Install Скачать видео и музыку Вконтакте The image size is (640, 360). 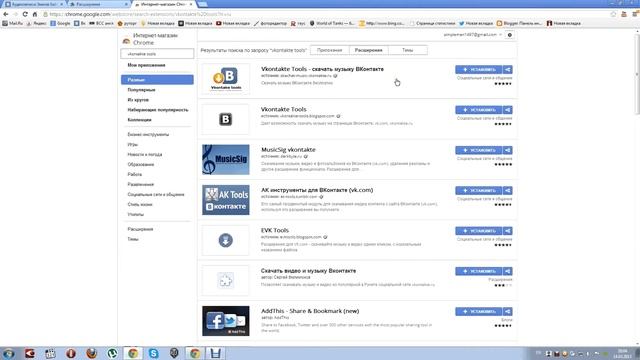(x=479, y=271)
